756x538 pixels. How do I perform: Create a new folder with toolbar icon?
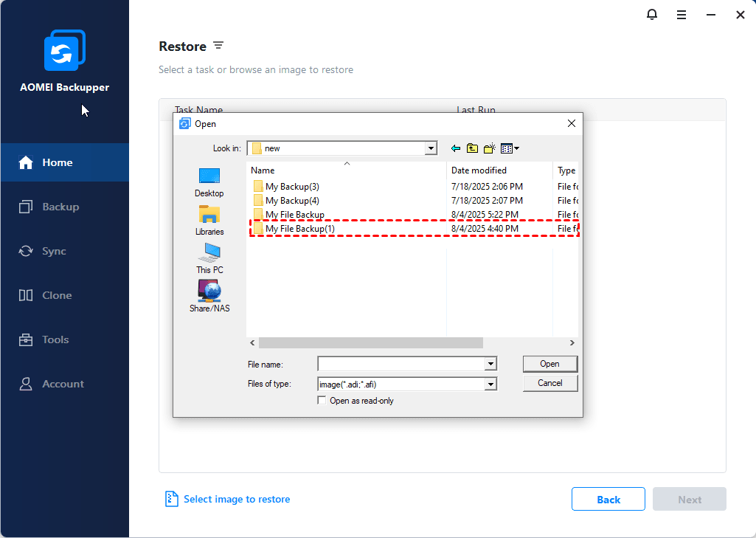click(490, 148)
